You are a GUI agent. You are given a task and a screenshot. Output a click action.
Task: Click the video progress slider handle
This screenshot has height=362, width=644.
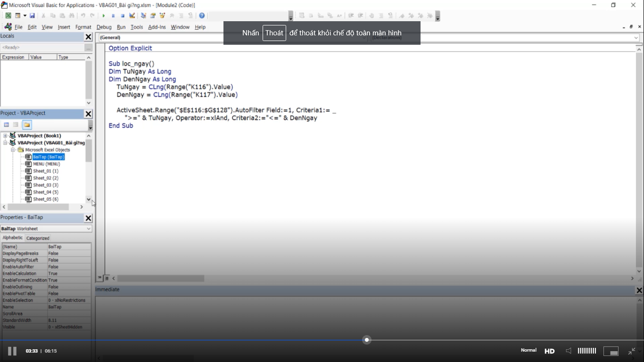click(x=367, y=340)
